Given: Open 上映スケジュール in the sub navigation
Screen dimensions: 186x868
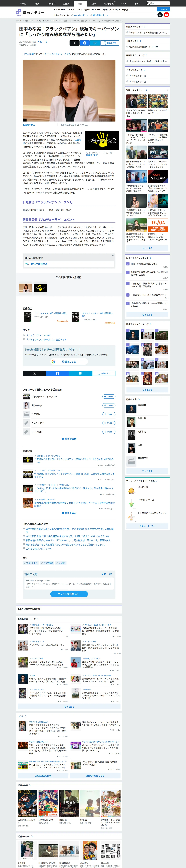Looking at the screenshot, I should click(61, 15).
